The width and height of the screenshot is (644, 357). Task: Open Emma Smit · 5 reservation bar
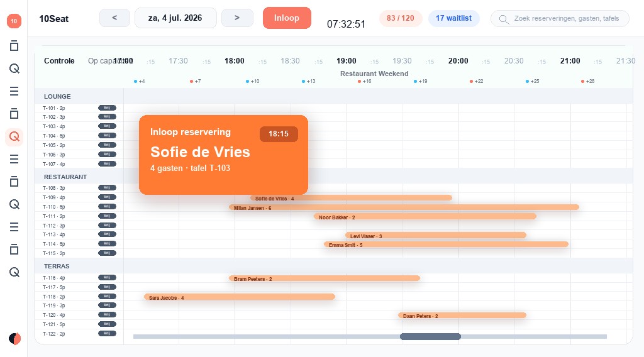[x=446, y=244]
